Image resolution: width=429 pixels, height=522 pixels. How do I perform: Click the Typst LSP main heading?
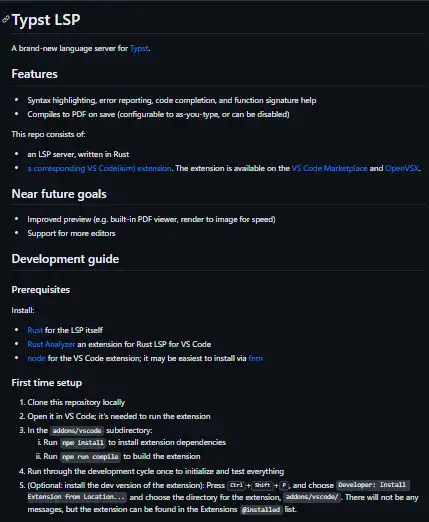(x=46, y=20)
